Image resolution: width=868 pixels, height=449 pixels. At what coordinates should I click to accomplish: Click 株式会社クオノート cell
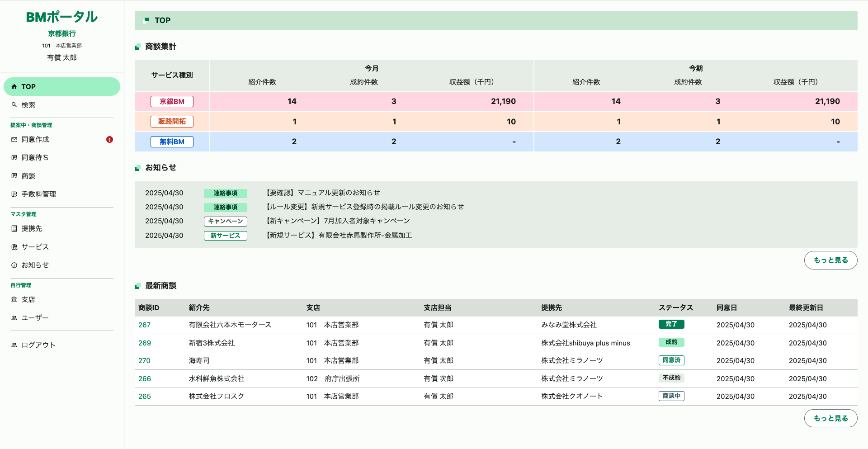click(x=572, y=397)
